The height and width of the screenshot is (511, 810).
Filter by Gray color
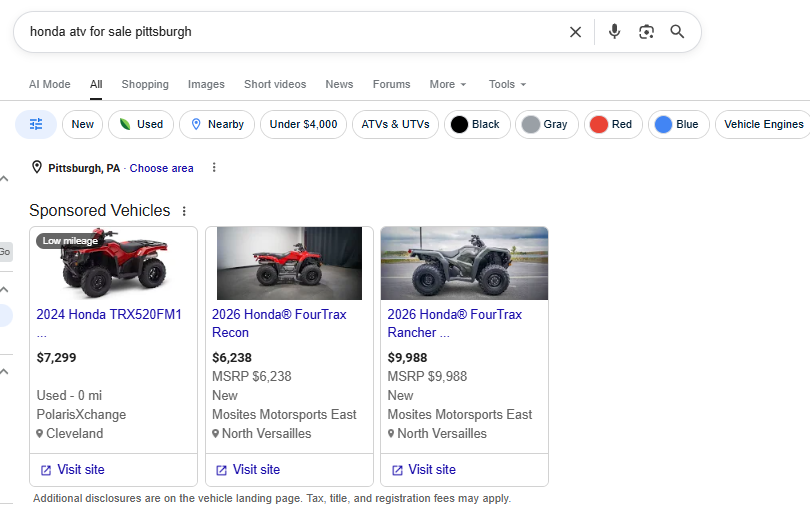tap(547, 124)
